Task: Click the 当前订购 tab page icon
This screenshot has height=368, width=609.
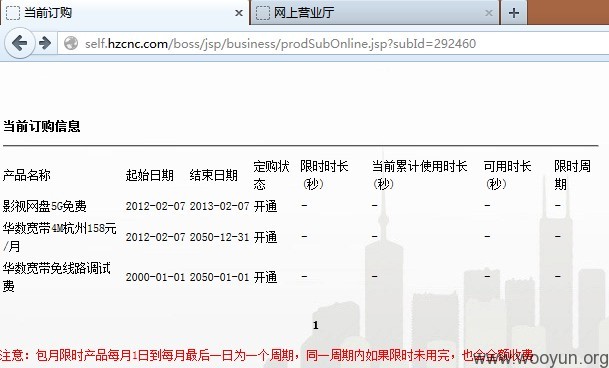Action: click(x=13, y=13)
